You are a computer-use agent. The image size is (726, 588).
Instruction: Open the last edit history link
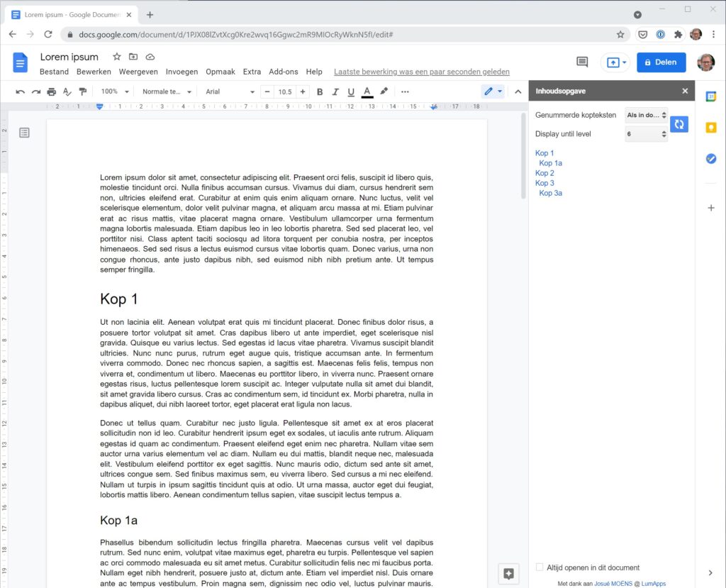click(422, 72)
